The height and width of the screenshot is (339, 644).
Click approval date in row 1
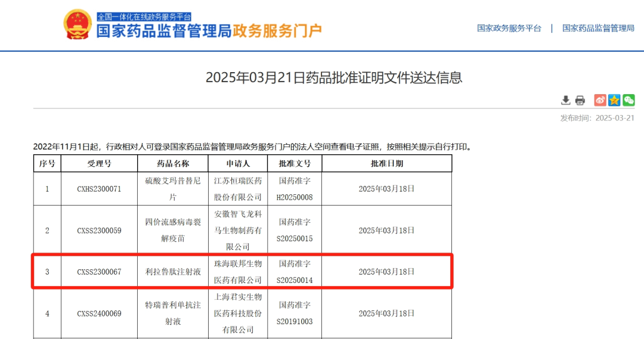click(386, 189)
